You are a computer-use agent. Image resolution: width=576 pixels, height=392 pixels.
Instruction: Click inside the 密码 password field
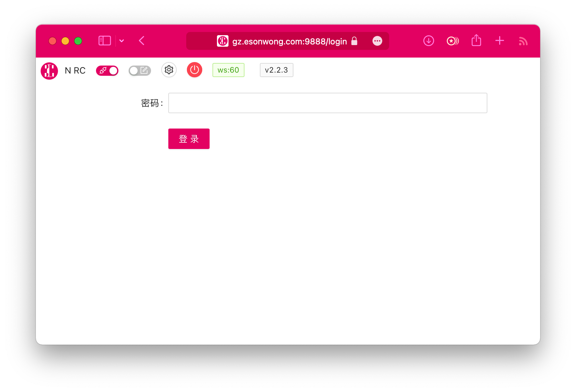pos(327,103)
